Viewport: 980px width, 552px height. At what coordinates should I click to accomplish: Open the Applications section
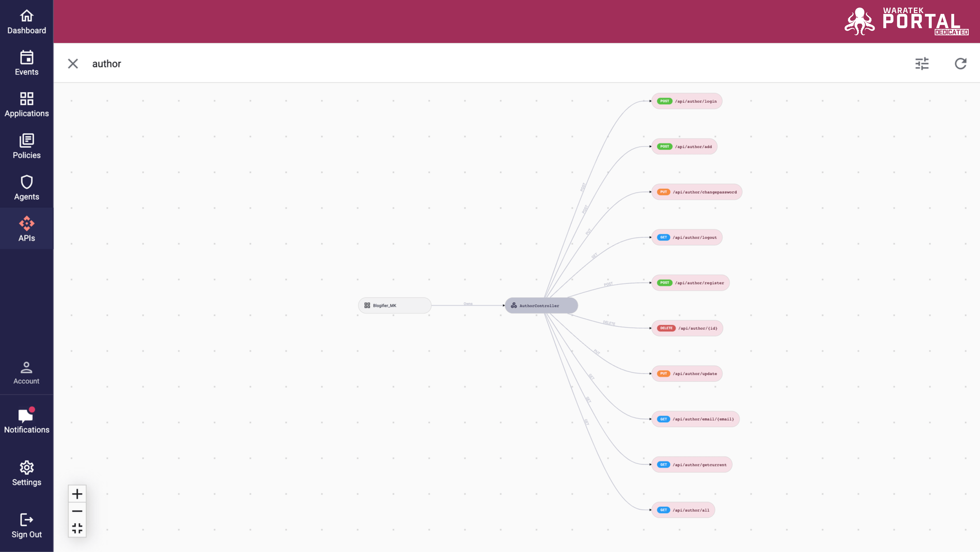click(27, 105)
